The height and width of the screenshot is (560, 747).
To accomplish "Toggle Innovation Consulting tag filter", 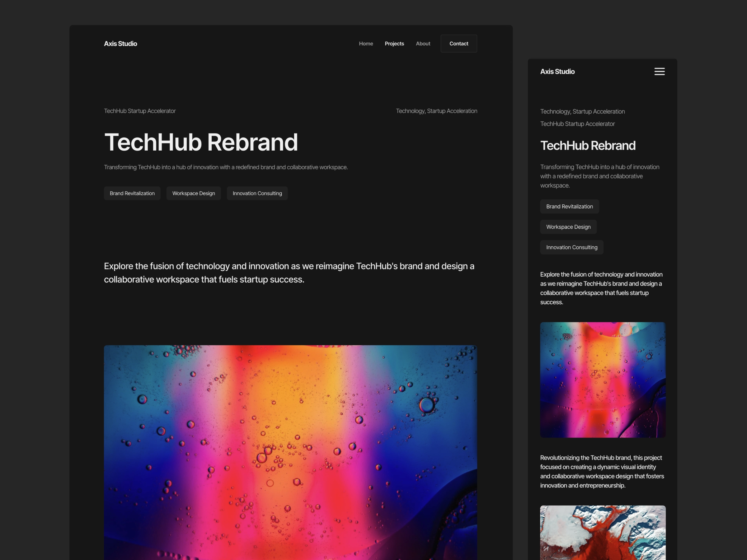I will pyautogui.click(x=257, y=192).
